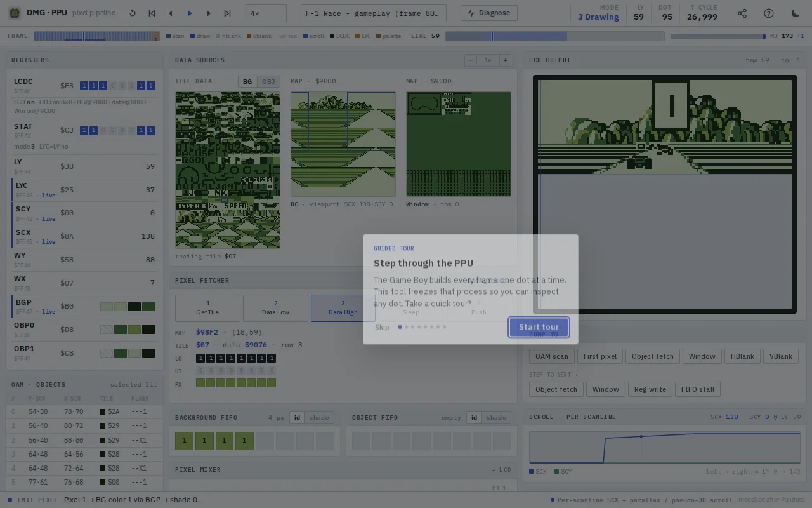Click Object fetch in the Jump To row
Screen dimensions: 812x508
(653, 356)
